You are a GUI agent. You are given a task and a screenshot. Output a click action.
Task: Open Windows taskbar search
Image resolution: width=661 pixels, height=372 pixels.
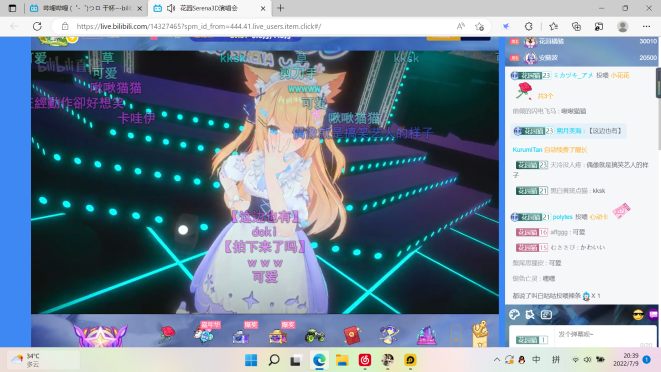[274, 360]
